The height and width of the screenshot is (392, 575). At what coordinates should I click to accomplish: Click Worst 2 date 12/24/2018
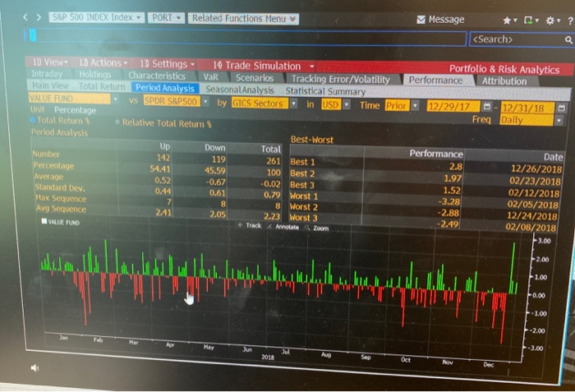pos(532,215)
